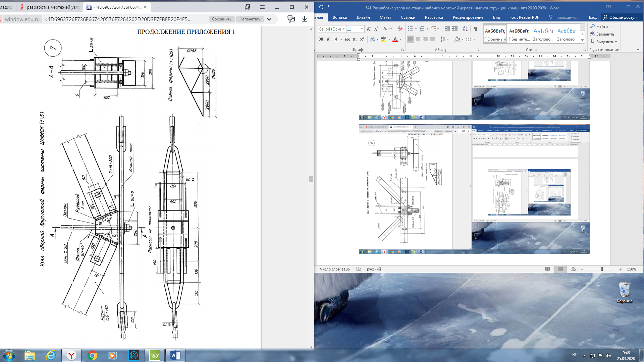
Task: Insert a numbered list
Action: click(x=422, y=29)
